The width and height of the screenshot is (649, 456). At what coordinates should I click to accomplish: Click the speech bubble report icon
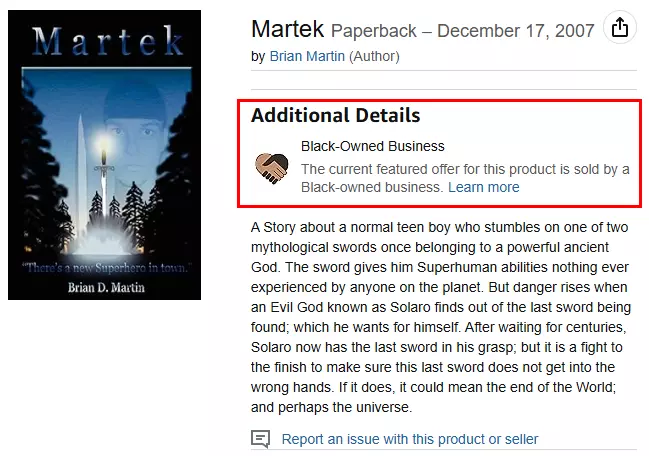(260, 439)
